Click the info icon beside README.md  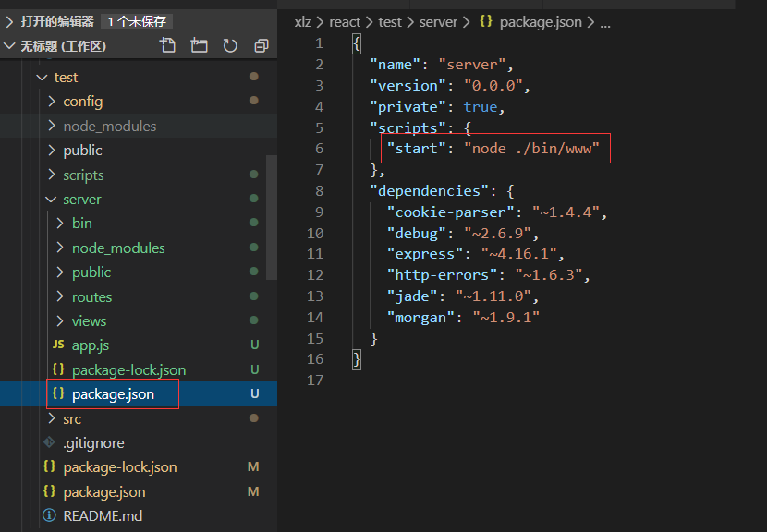[x=49, y=514]
